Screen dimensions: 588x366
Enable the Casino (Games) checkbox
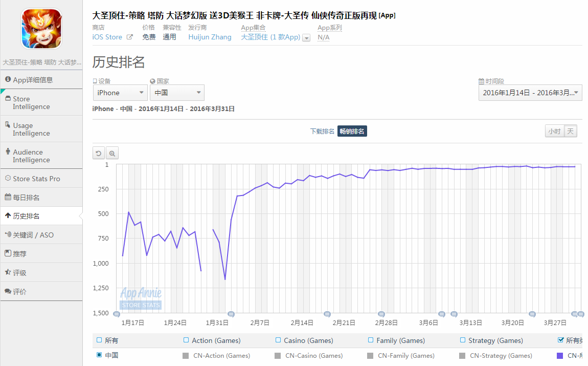(278, 340)
